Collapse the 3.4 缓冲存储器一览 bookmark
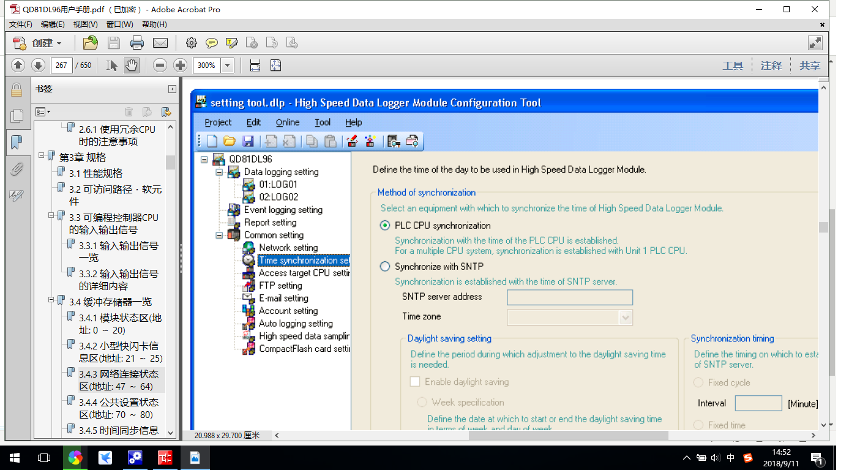Viewport: 868px width, 470px height. coord(51,300)
